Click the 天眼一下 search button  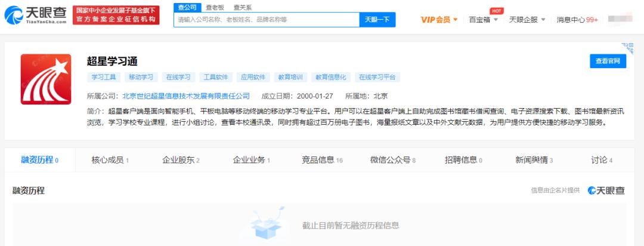pos(377,20)
